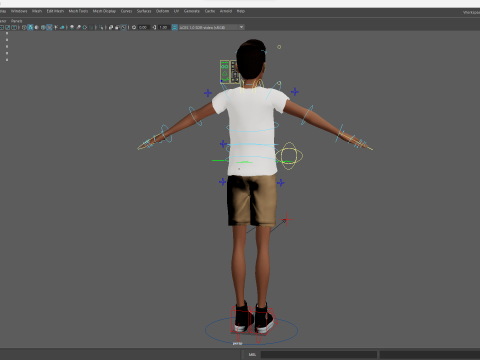Toggle viewport shadows
This screenshot has width=480, height=360.
pos(62,27)
